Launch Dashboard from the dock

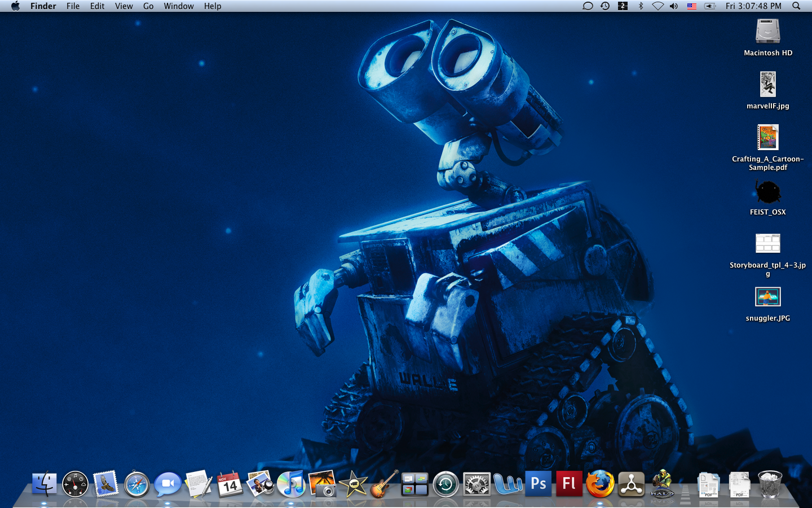[x=75, y=484]
